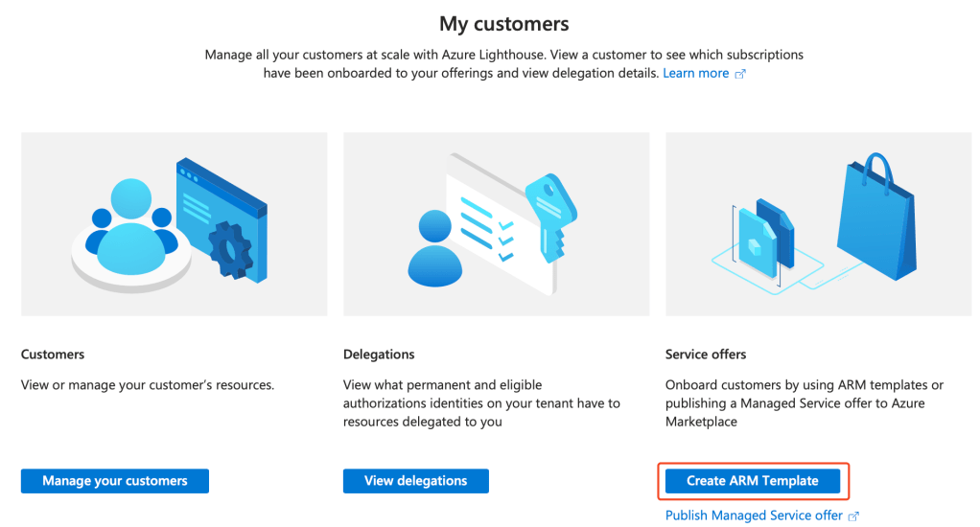
Task: Select the Delegations card heading
Action: click(x=379, y=355)
